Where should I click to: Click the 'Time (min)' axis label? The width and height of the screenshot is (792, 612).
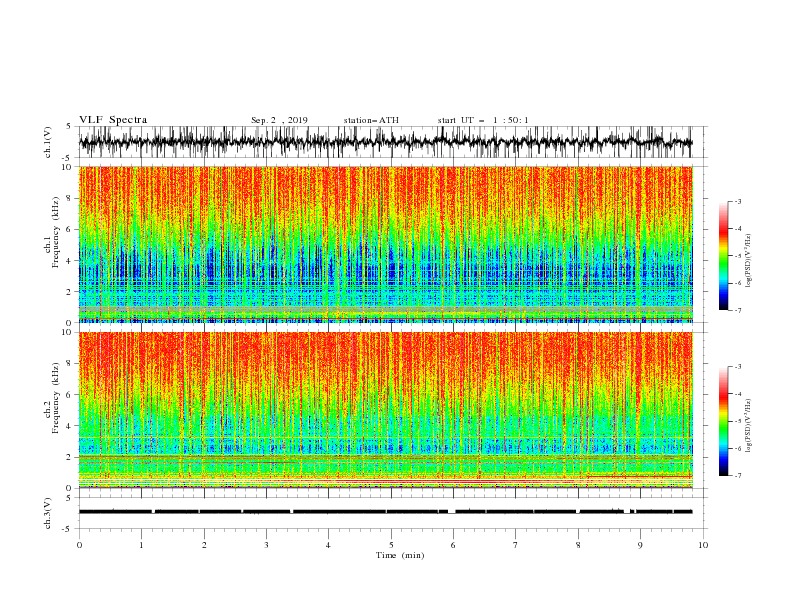[x=400, y=555]
